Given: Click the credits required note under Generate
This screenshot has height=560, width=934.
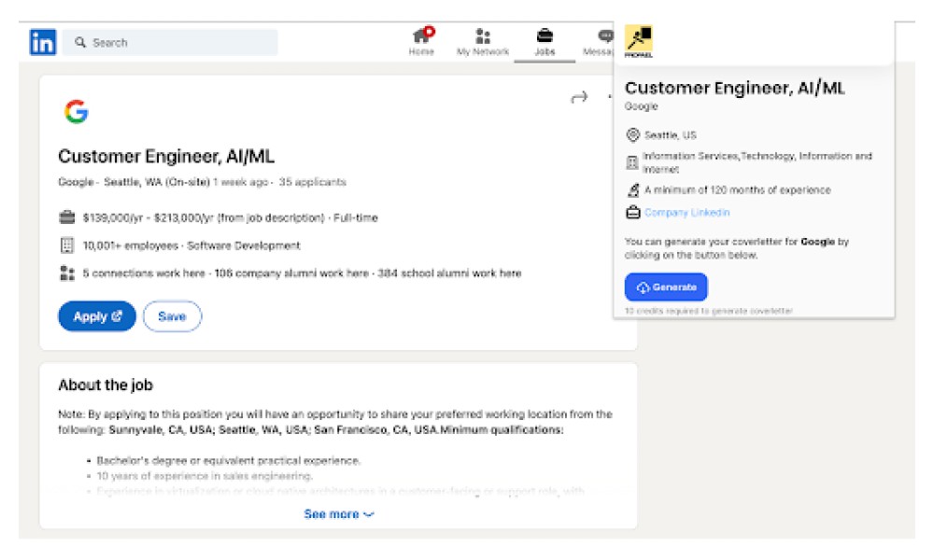Looking at the screenshot, I should [x=708, y=311].
